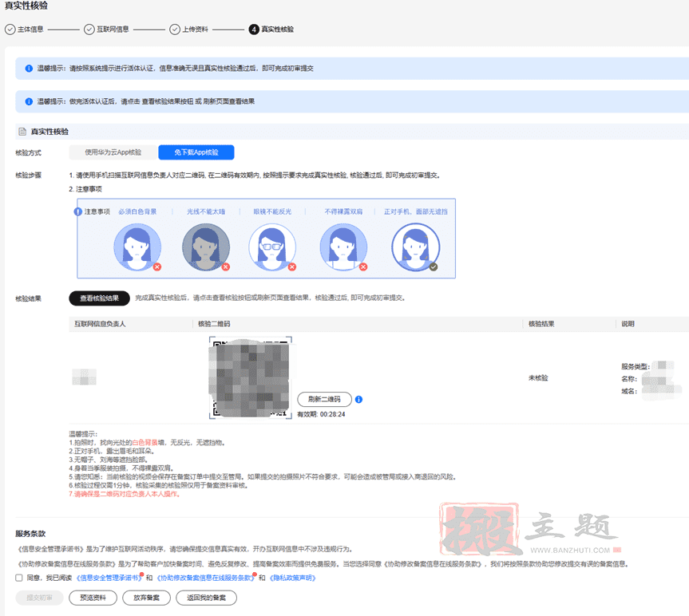Tick the 同意，我已阅读 agreement checkbox
689x616 pixels.
click(19, 578)
